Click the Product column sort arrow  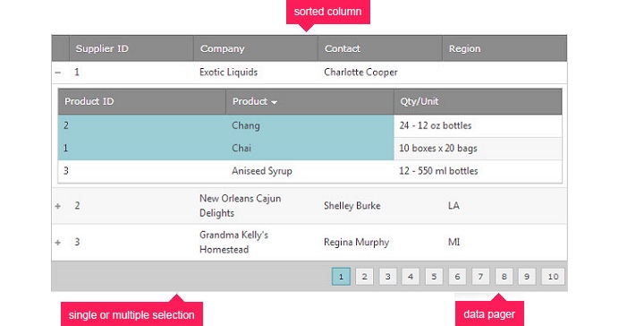click(274, 102)
